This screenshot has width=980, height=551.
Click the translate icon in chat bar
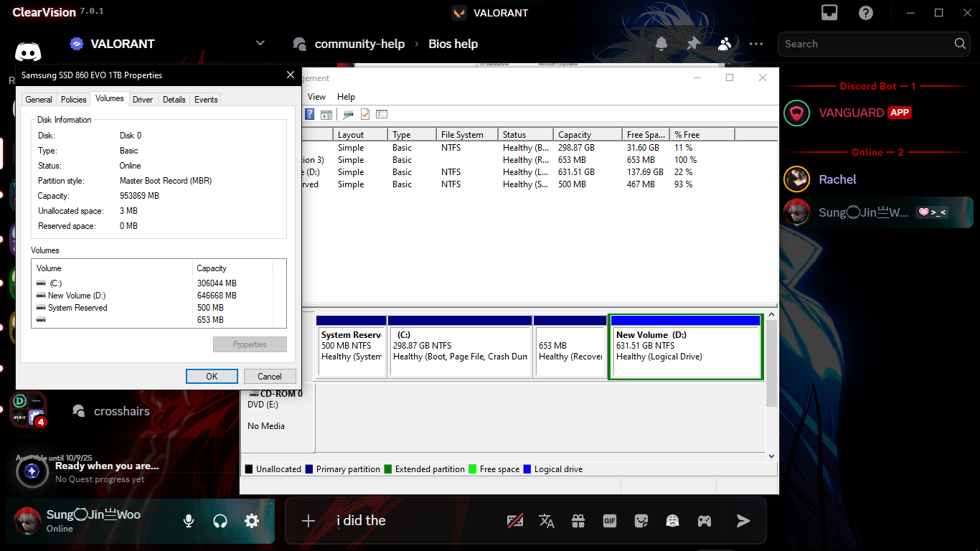547,521
